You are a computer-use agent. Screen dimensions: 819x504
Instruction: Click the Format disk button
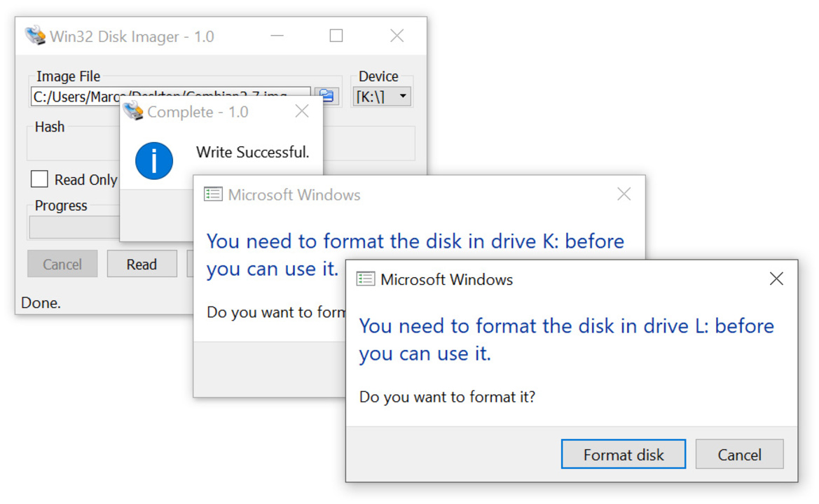[623, 454]
